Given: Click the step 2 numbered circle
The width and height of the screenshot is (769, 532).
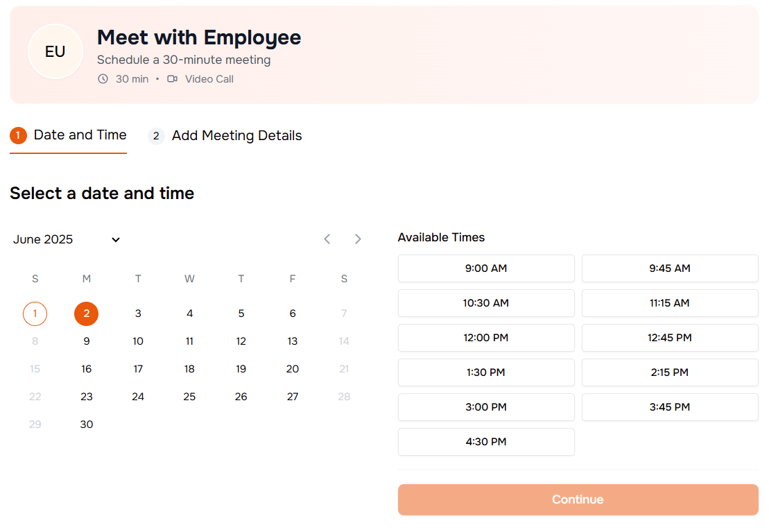Looking at the screenshot, I should tap(155, 135).
